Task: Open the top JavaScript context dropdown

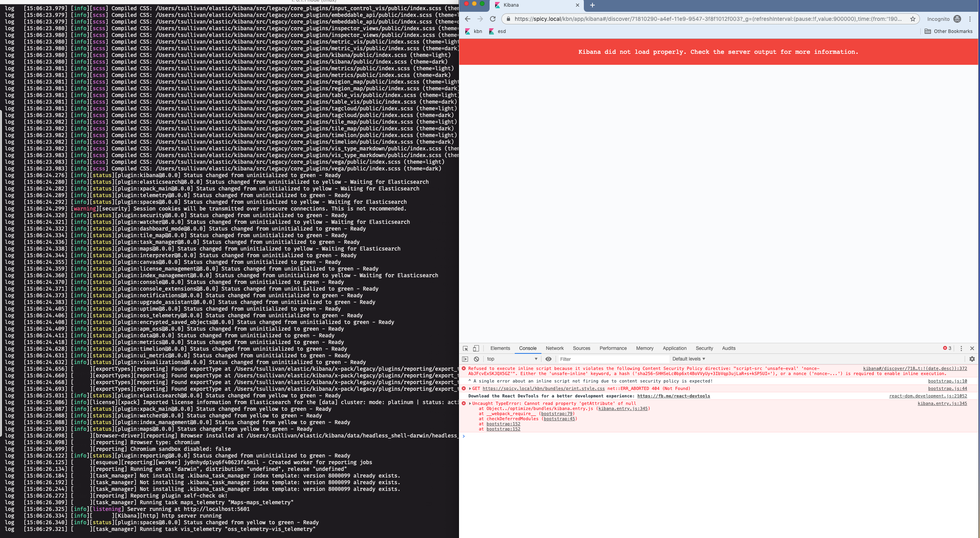Action: 512,359
